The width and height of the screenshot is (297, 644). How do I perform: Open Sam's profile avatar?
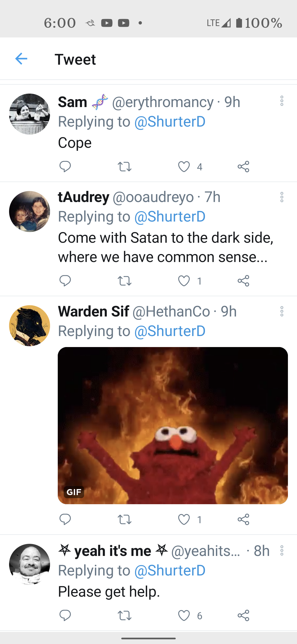coord(29,114)
